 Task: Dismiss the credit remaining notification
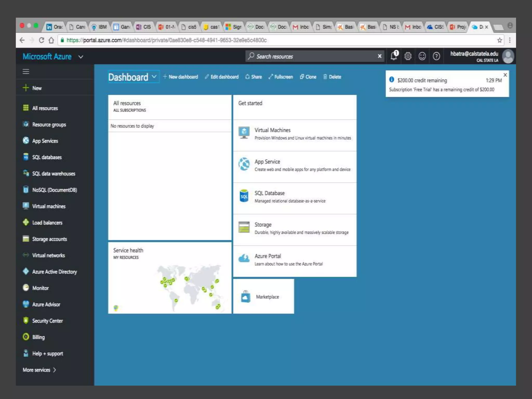(505, 75)
